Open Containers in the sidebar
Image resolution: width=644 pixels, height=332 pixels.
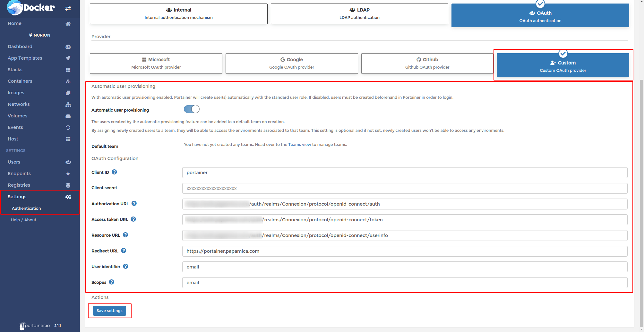[x=20, y=81]
